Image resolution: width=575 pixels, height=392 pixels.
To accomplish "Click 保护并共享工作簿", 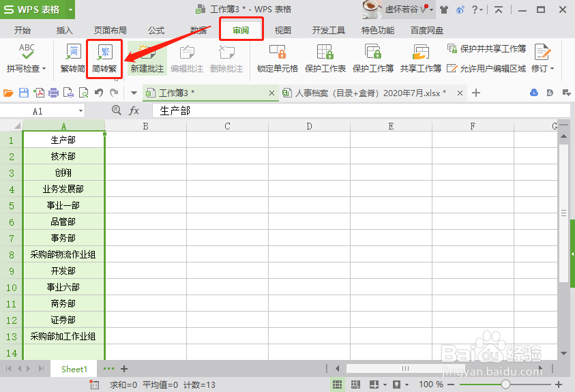I will (x=486, y=48).
